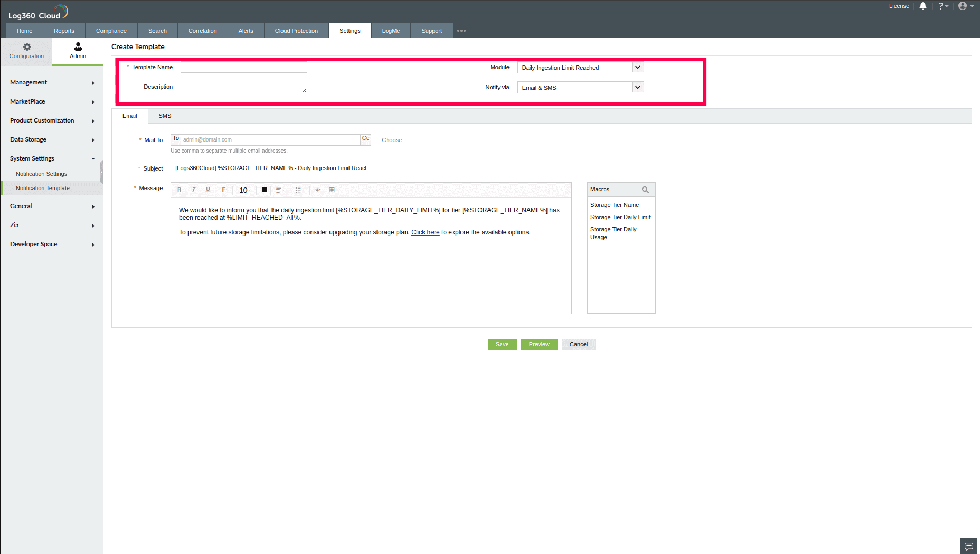Apply underline formatting to message text
Screen dimensions: 980x554
point(208,190)
